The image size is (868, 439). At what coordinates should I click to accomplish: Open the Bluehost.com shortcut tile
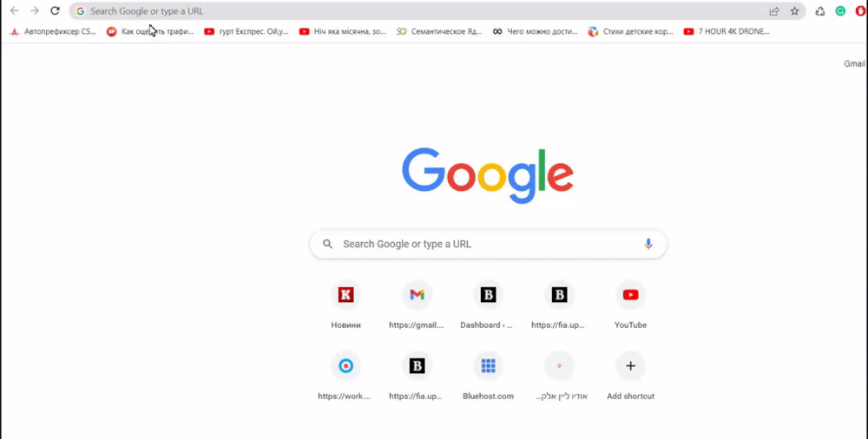(488, 376)
